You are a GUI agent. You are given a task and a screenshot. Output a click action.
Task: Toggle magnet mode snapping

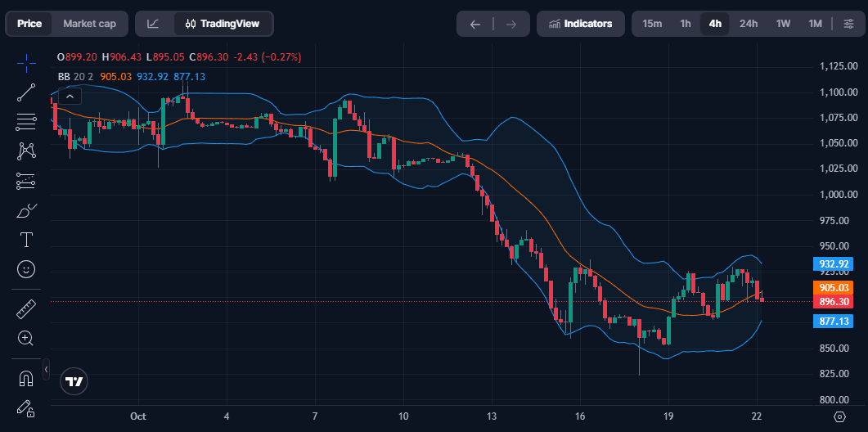(26, 378)
